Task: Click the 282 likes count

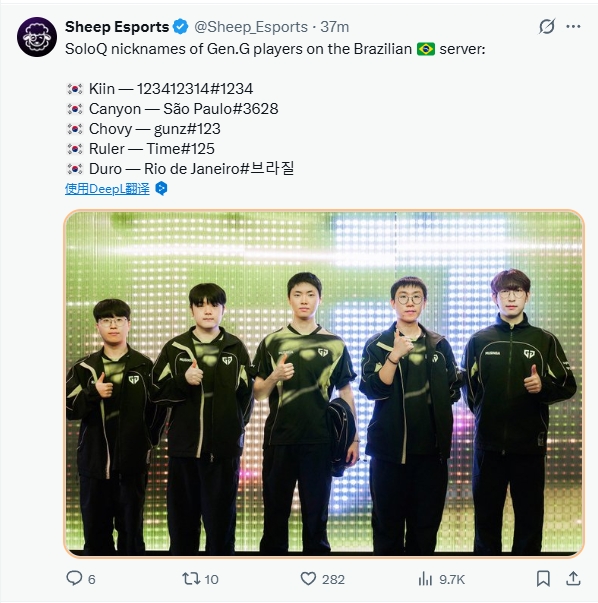Action: click(333, 580)
